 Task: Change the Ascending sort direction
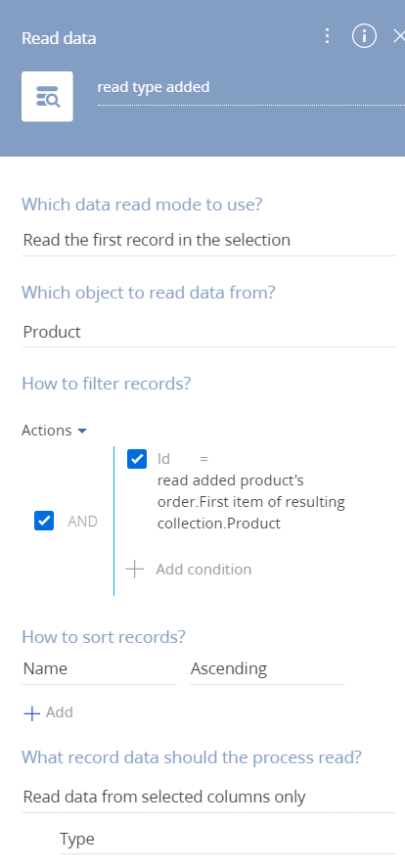(x=267, y=669)
